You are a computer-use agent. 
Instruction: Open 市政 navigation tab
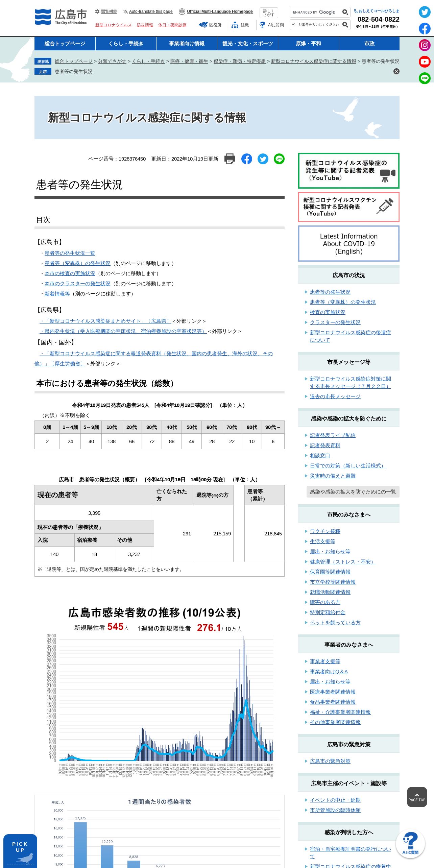[x=369, y=44]
